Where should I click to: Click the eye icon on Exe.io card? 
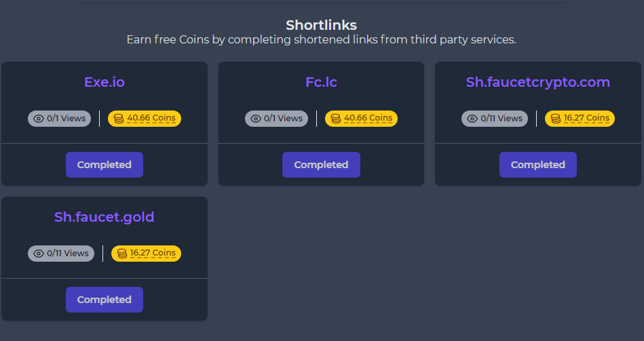coord(39,119)
